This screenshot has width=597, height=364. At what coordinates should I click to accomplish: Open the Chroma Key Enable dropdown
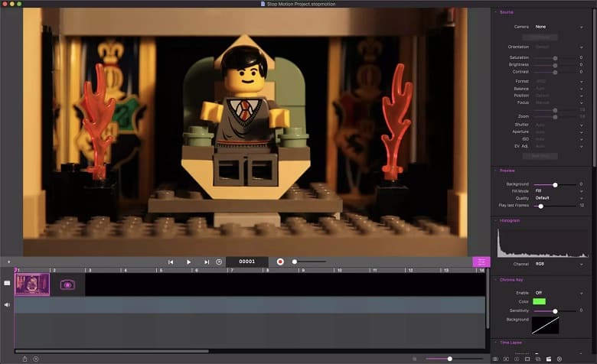tap(559, 293)
